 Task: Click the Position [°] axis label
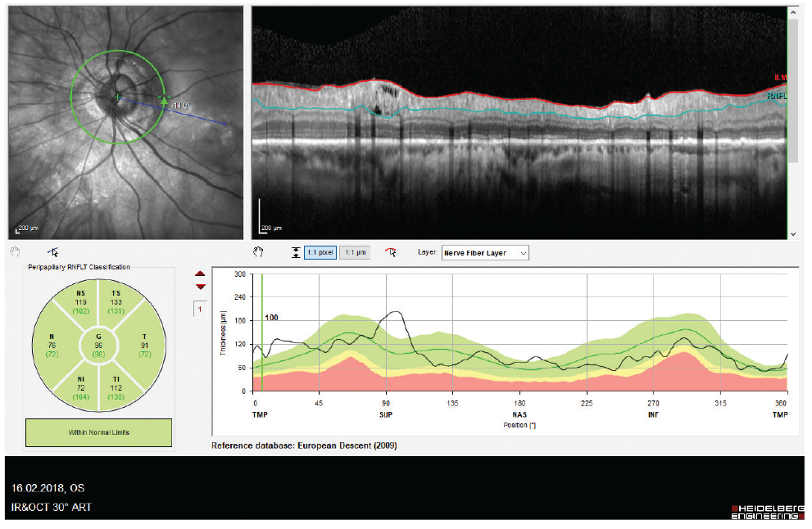tap(519, 425)
